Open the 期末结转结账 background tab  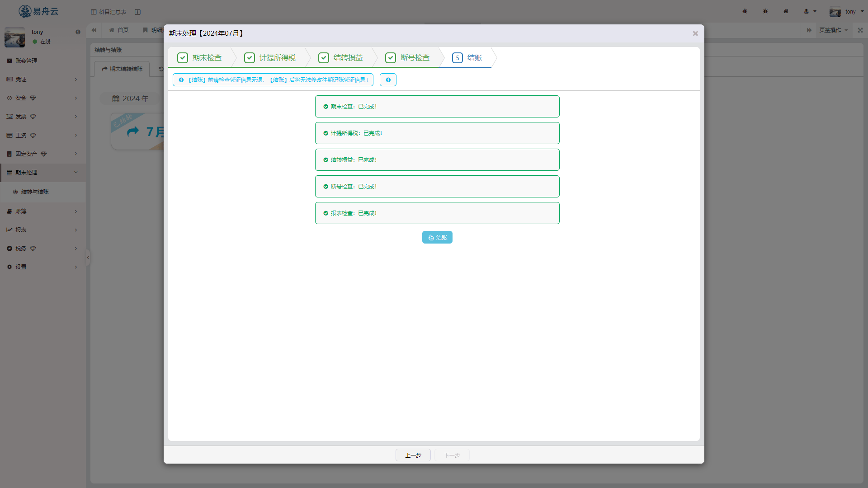click(122, 69)
